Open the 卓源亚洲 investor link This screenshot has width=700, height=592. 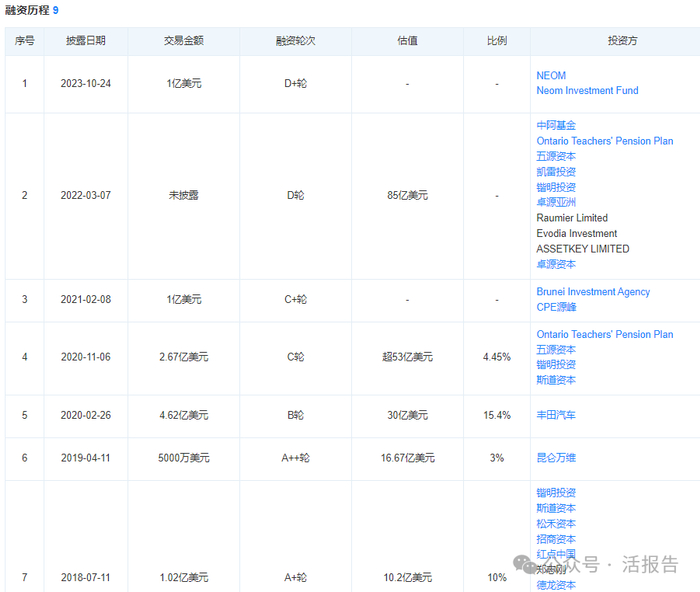pyautogui.click(x=556, y=202)
